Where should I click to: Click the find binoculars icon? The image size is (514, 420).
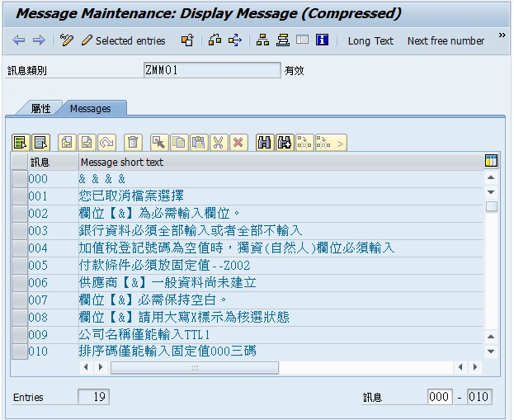265,143
